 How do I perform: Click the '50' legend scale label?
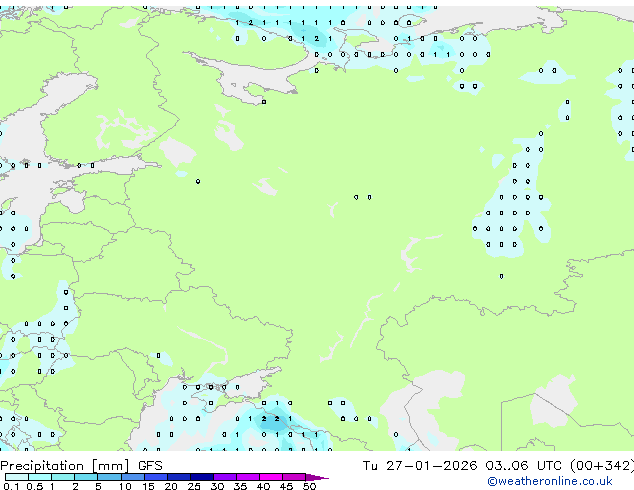click(x=309, y=486)
